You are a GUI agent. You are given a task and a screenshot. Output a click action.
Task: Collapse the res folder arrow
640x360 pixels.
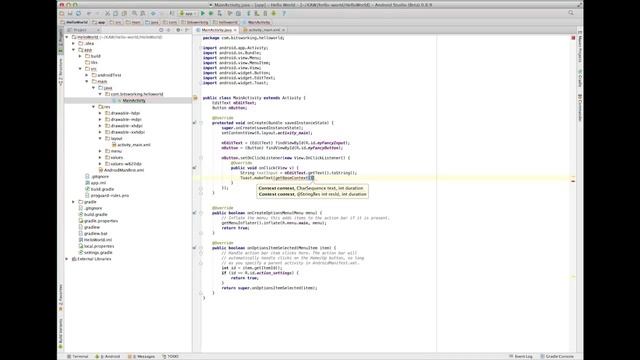coord(93,107)
